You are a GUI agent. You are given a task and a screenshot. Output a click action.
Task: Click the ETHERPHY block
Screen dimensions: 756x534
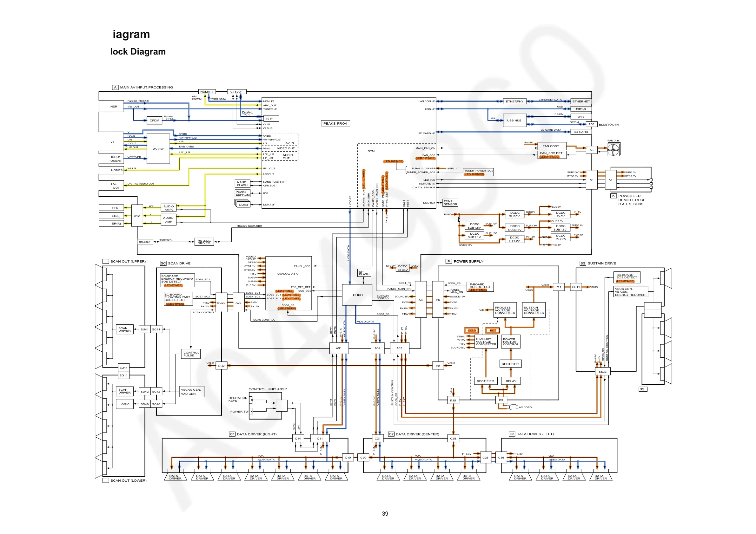pos(514,101)
